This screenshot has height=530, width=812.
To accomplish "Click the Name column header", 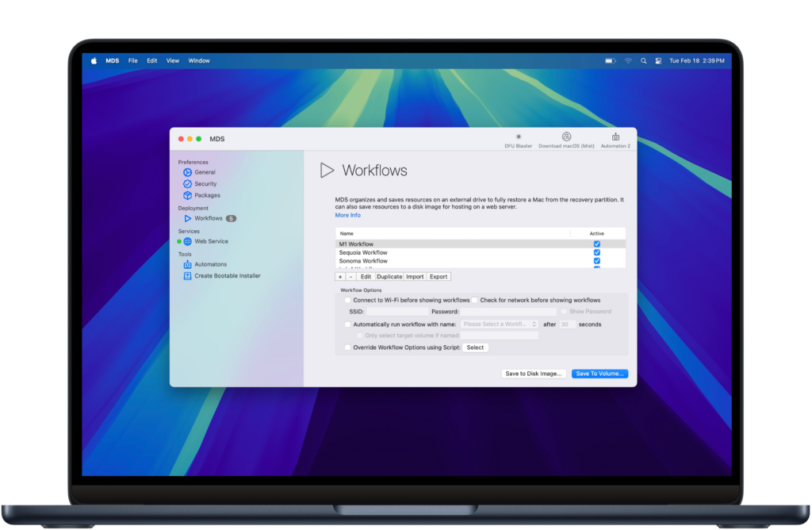I will (453, 233).
